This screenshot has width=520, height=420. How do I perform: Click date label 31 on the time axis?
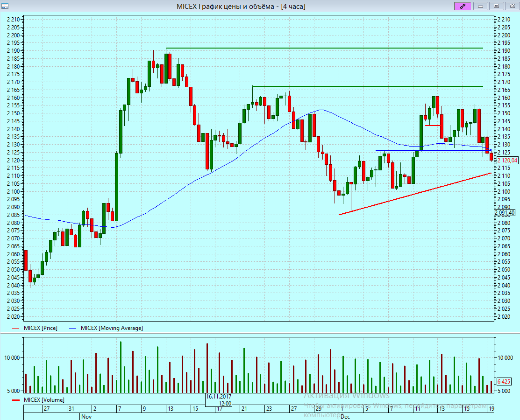pyautogui.click(x=71, y=409)
